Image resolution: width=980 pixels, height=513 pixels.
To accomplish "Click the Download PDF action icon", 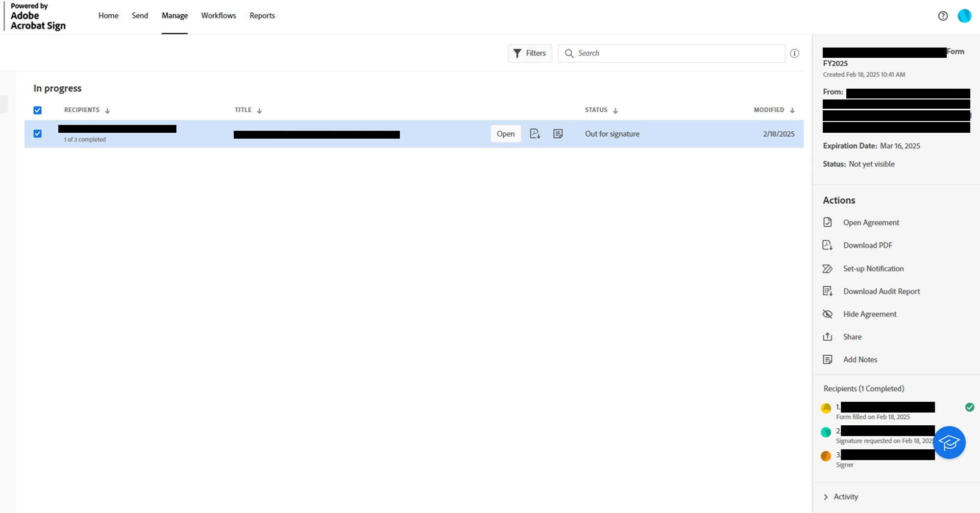I will coord(828,245).
